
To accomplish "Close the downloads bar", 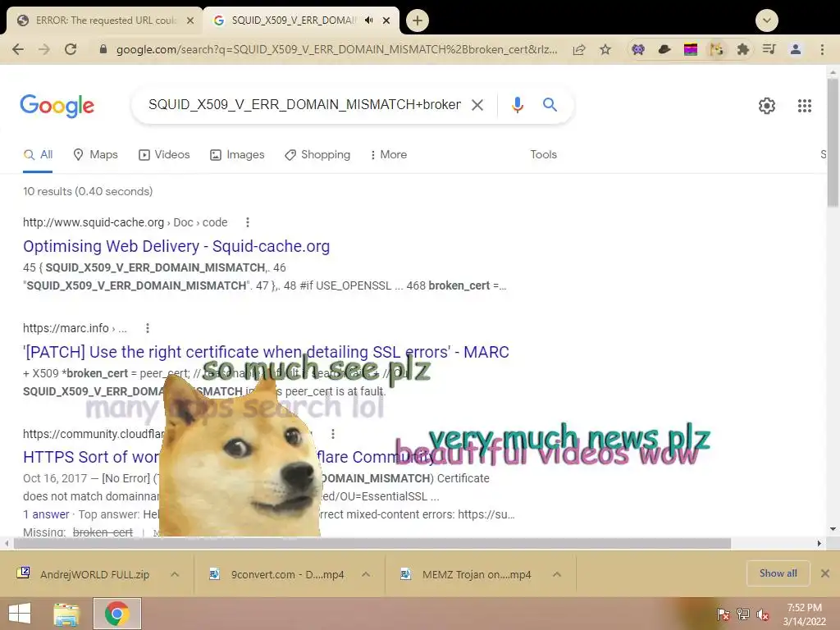I will tap(825, 573).
